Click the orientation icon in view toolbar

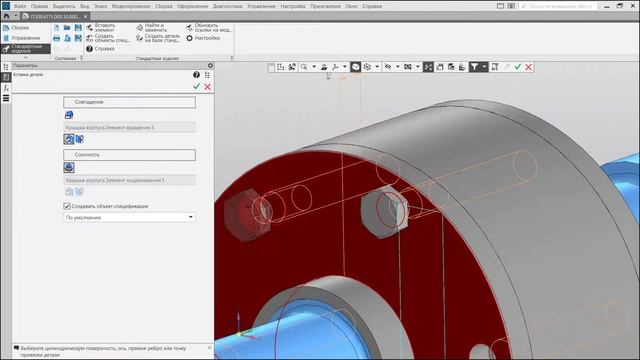[280, 67]
